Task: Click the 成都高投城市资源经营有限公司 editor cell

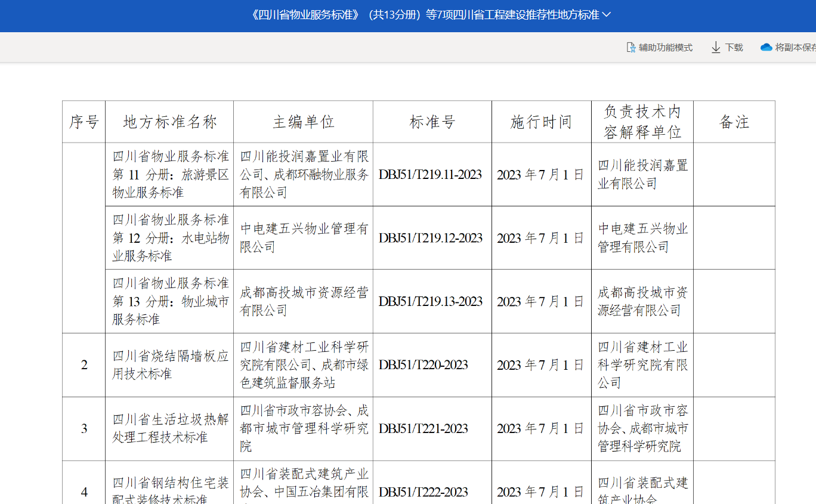Action: coord(304,301)
